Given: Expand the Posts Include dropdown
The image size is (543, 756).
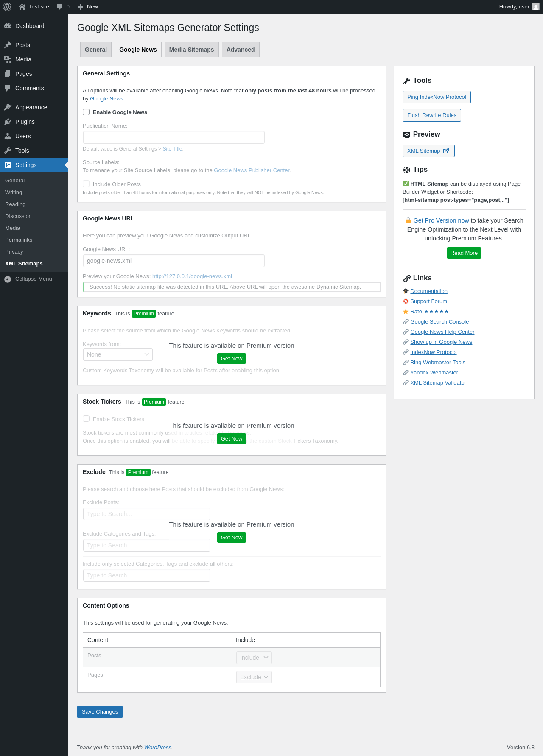Looking at the screenshot, I should click(254, 658).
